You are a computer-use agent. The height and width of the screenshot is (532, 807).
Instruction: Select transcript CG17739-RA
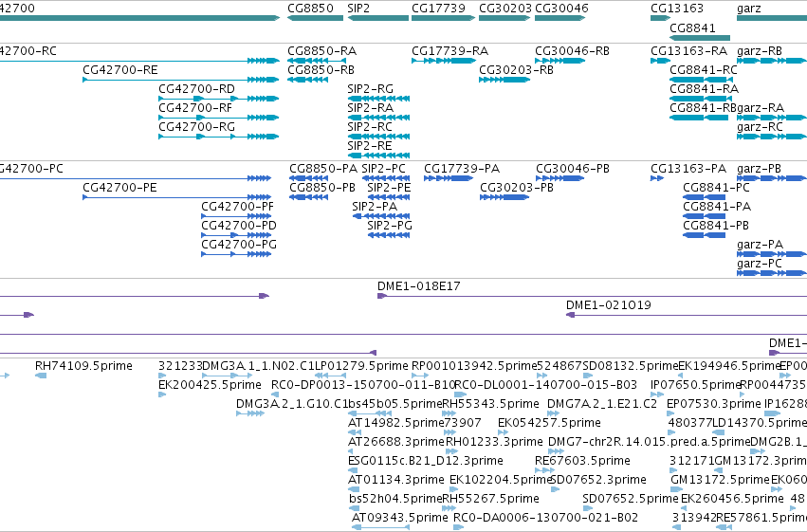click(443, 61)
